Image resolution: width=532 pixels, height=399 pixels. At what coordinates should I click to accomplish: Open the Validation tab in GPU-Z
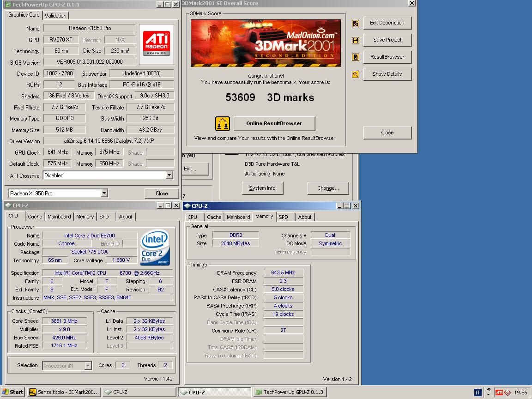pos(55,15)
